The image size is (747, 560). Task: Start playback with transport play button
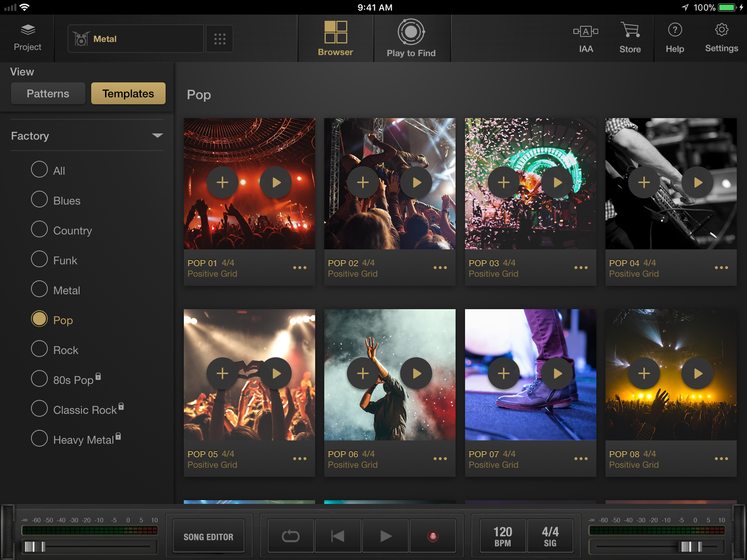tap(386, 536)
